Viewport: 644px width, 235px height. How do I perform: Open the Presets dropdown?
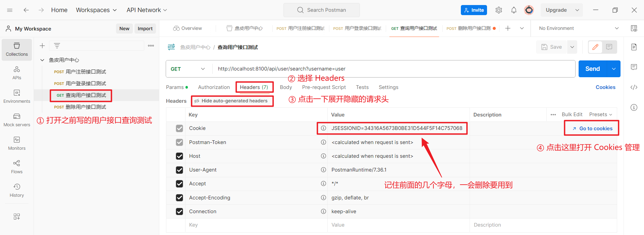point(600,114)
